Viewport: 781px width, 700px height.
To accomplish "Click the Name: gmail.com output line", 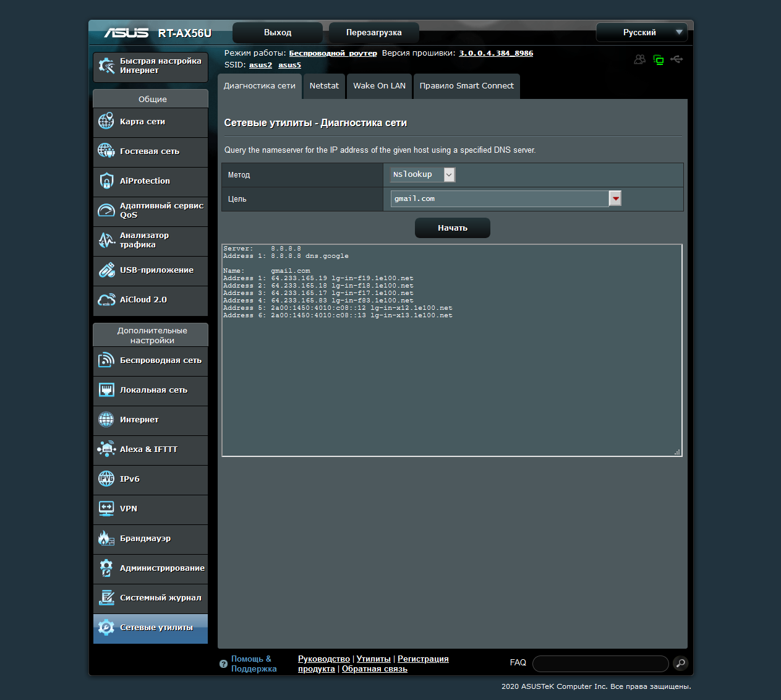I will 267,271.
